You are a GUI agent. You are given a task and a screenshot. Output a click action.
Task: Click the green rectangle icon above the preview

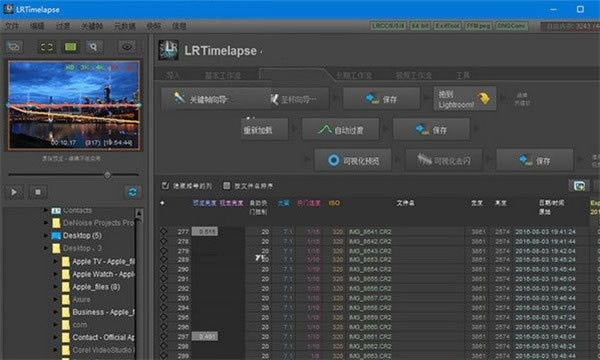pos(70,47)
